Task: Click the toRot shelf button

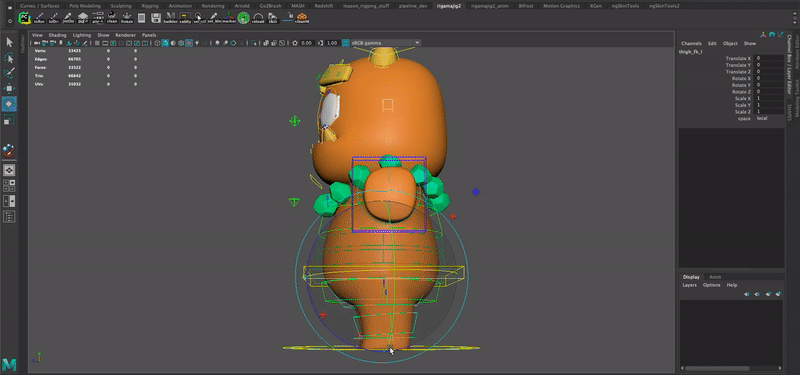Action: pos(39,18)
